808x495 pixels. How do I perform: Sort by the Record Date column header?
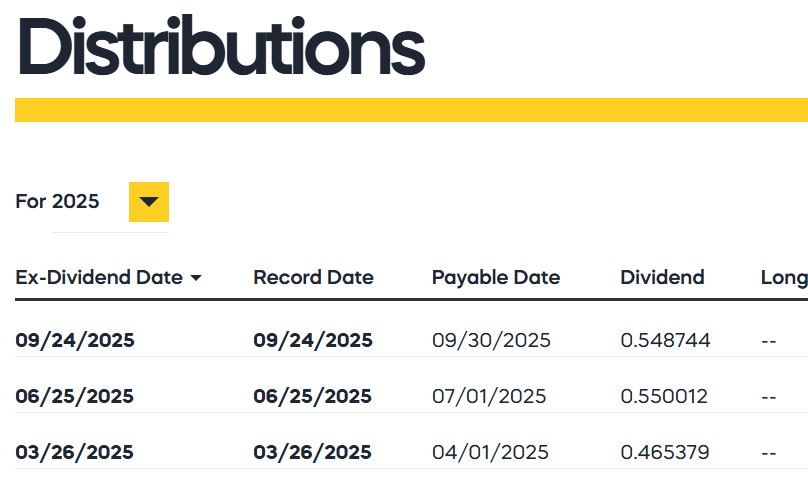coord(313,278)
